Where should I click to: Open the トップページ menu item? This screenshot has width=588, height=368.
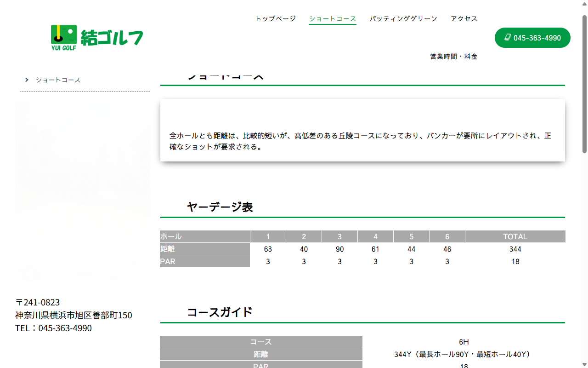click(276, 19)
